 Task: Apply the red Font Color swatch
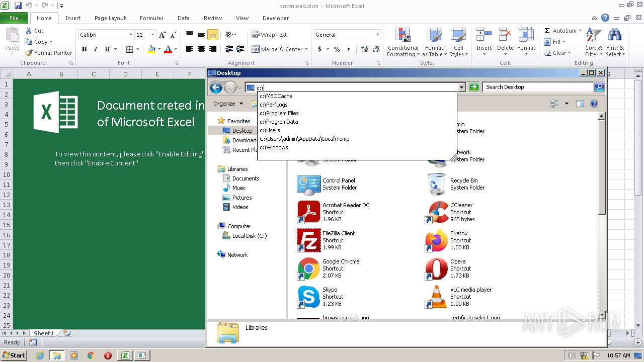pyautogui.click(x=168, y=49)
